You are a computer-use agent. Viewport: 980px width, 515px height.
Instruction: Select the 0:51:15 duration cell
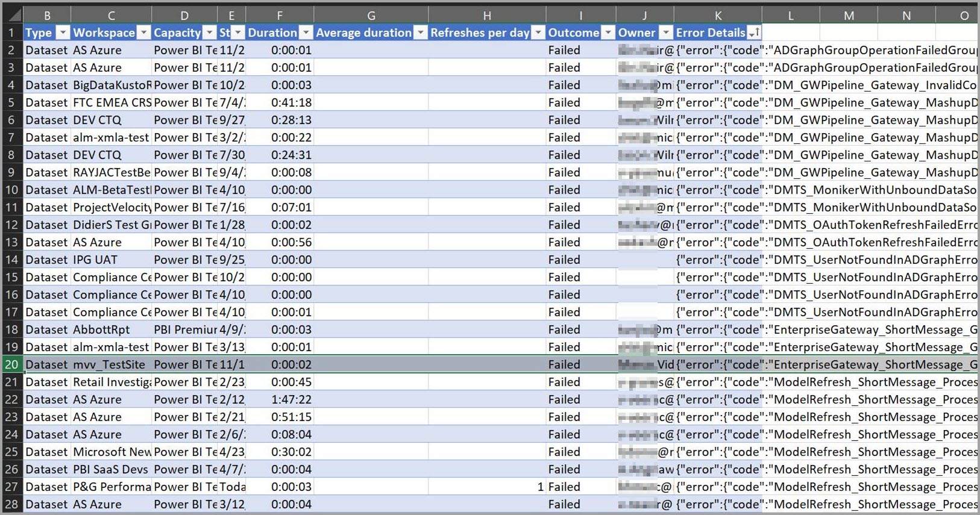(x=280, y=417)
